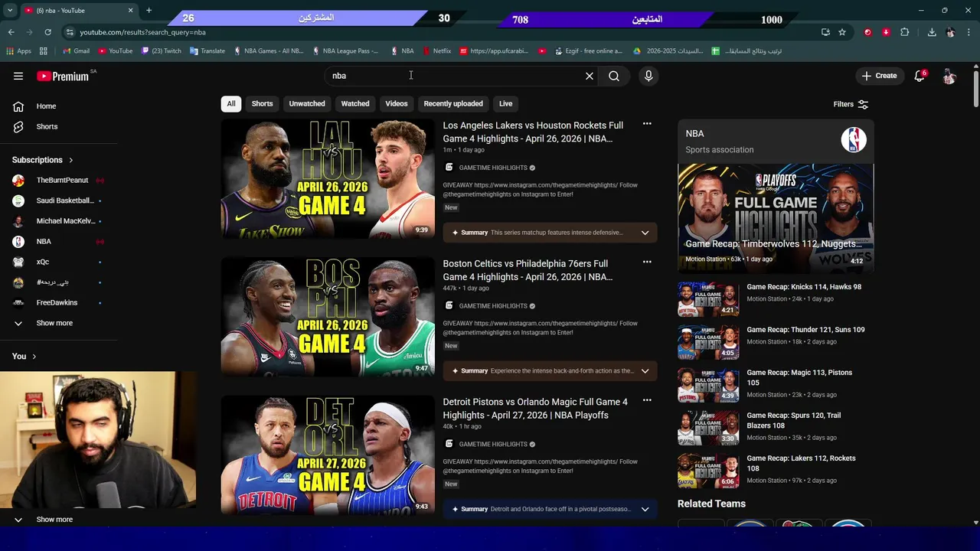Open Game Recap: Lakers 112, Rockets 108
This screenshot has height=551, width=980.
801,463
